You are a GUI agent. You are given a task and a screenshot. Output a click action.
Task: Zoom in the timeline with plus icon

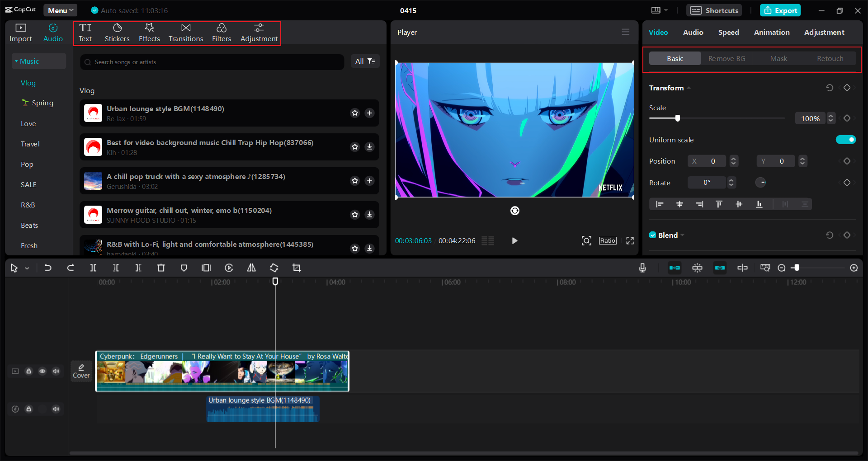coord(854,268)
